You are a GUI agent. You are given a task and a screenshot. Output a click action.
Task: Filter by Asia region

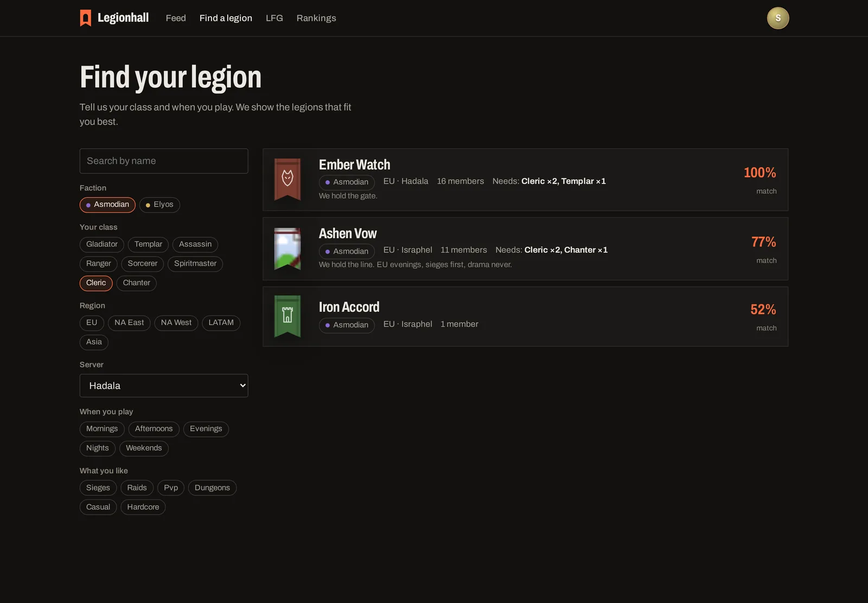pos(94,342)
